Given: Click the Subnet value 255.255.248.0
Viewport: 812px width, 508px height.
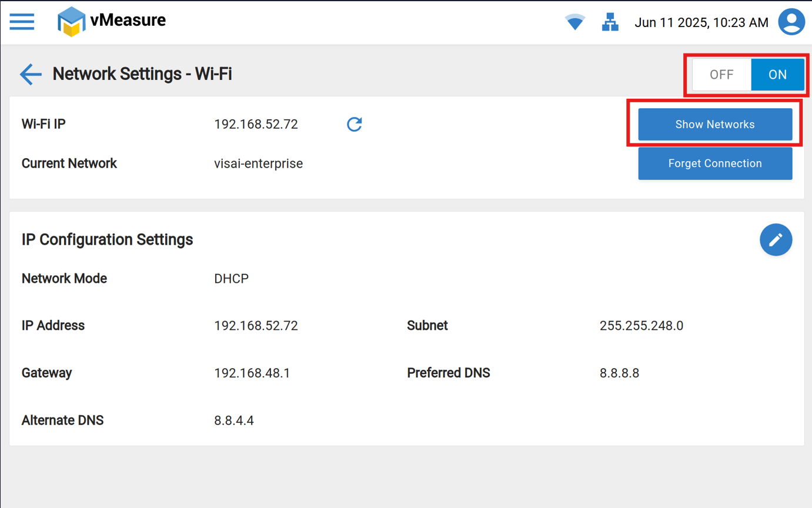Looking at the screenshot, I should click(x=641, y=326).
